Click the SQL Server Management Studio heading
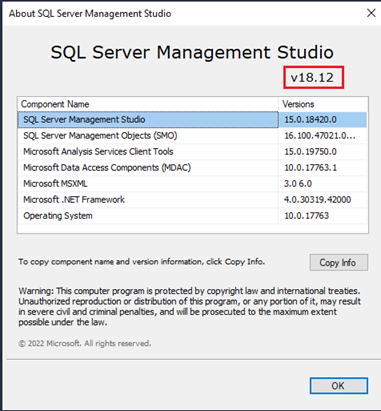 [192, 52]
